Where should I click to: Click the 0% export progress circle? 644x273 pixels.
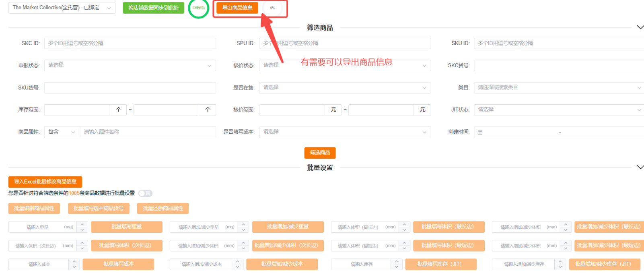point(272,8)
